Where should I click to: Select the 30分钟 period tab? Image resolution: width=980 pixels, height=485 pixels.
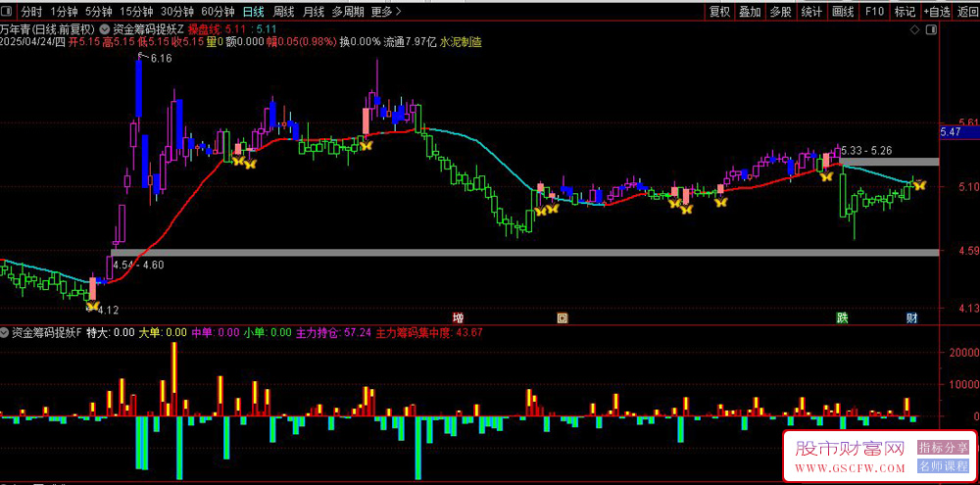pyautogui.click(x=176, y=11)
